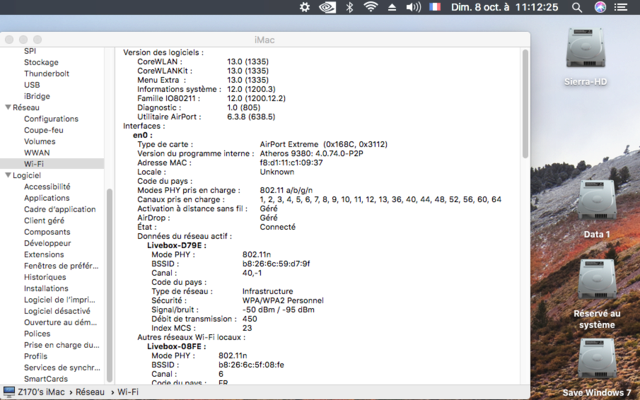The image size is (640, 400).
Task: Click the en0 interface heading
Action: pyautogui.click(x=142, y=135)
